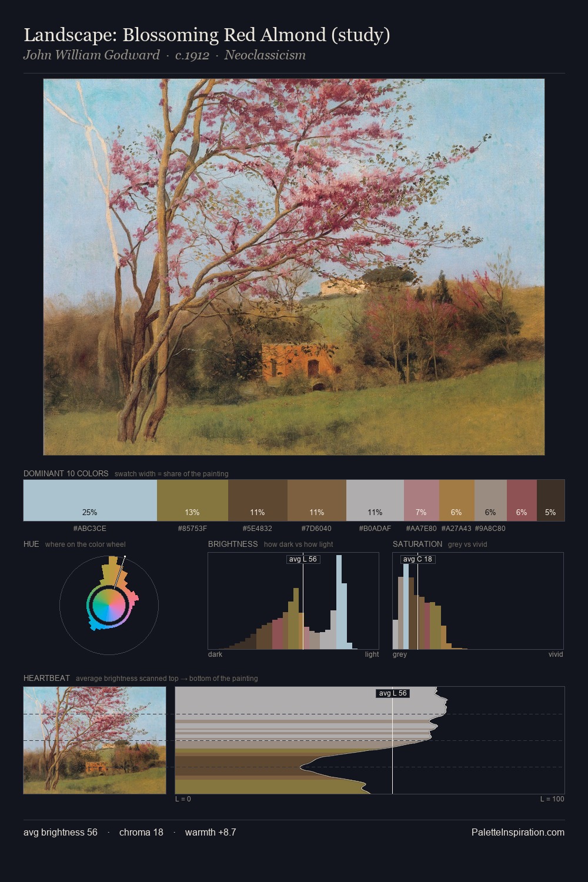588x882 pixels.
Task: Click the avg C 18 saturation label
Action: 418,559
